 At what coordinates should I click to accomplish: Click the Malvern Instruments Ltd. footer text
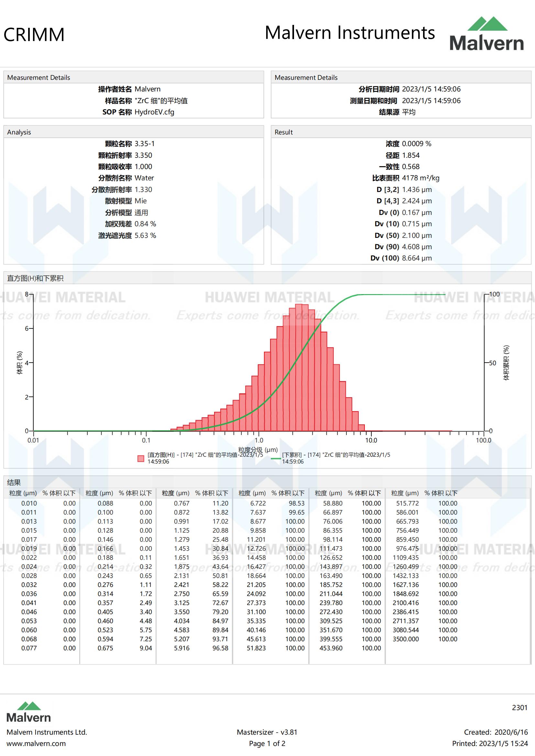pyautogui.click(x=47, y=732)
